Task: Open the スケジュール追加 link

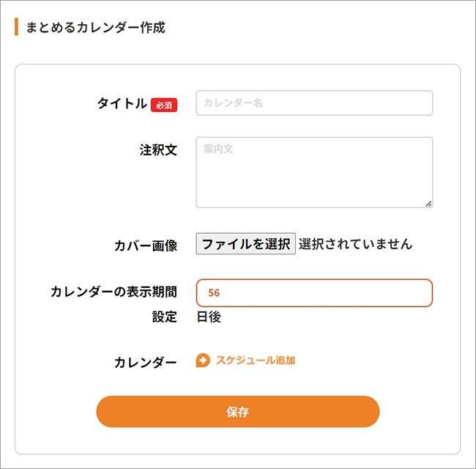Action: 255,361
